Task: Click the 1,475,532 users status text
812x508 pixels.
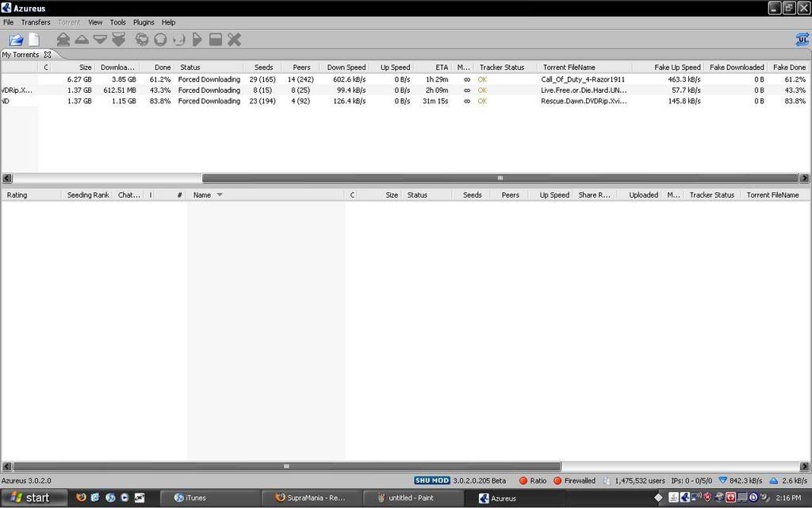Action: tap(640, 480)
